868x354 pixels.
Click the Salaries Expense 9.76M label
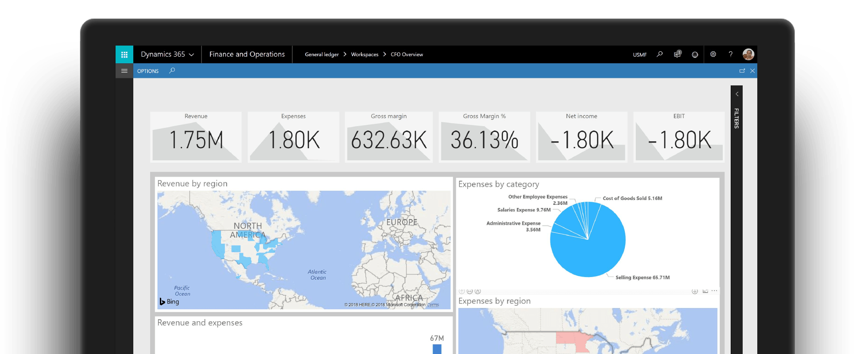pyautogui.click(x=524, y=210)
